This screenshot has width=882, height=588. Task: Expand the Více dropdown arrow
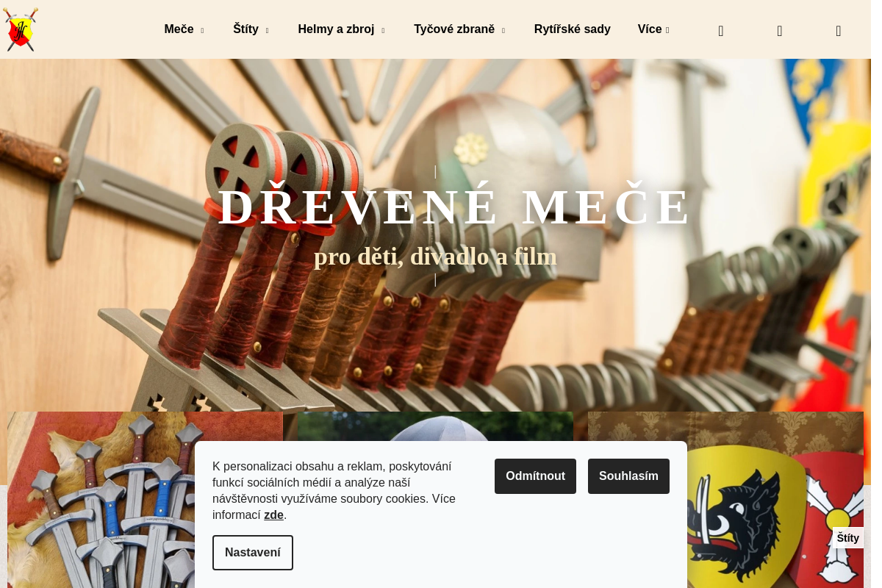pos(667,30)
